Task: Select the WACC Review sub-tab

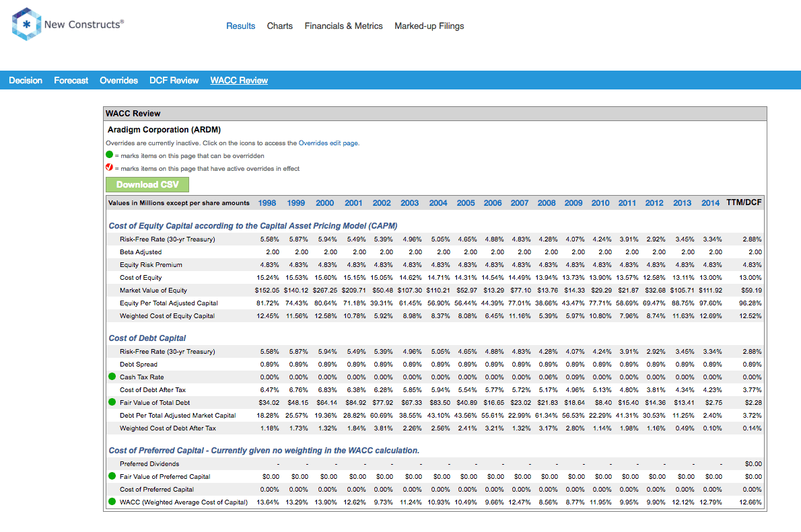Action: click(239, 81)
